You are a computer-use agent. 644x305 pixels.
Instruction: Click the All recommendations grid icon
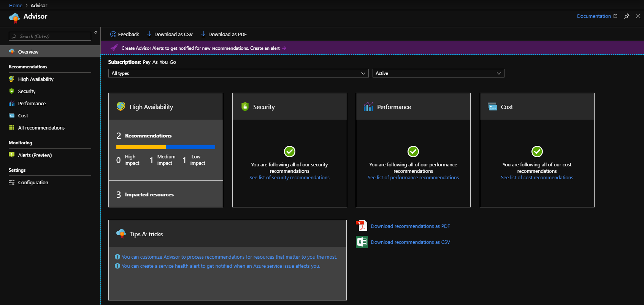coord(11,128)
